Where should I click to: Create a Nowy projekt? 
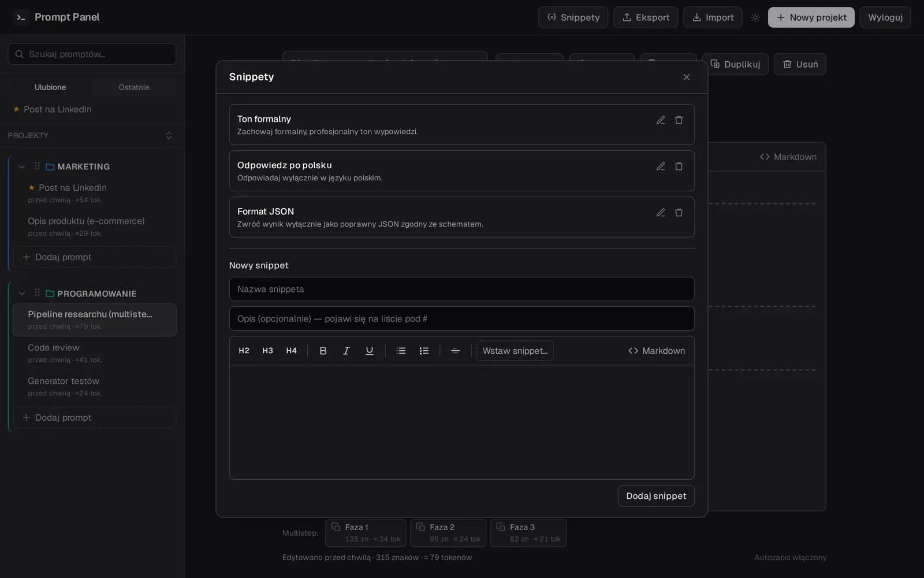[x=811, y=17]
